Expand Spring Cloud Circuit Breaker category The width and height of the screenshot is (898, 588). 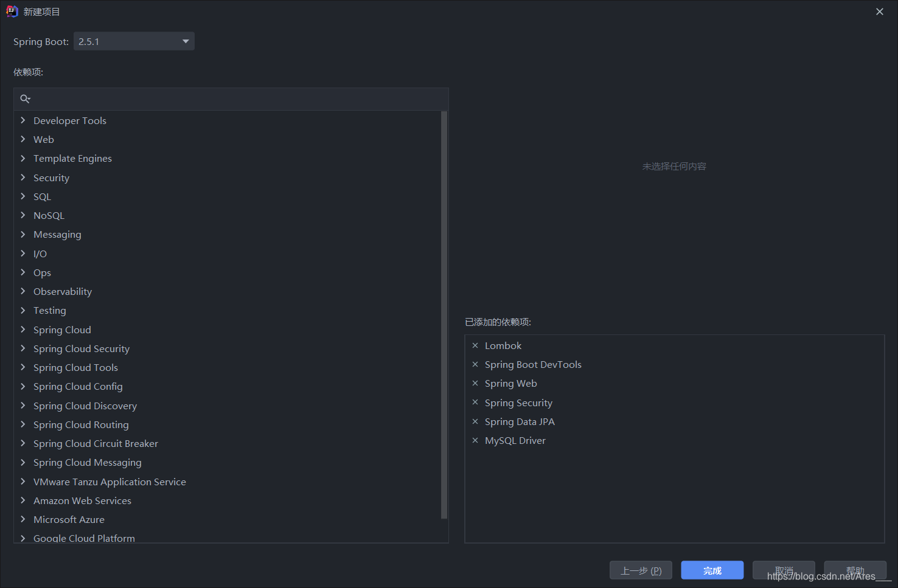point(23,443)
